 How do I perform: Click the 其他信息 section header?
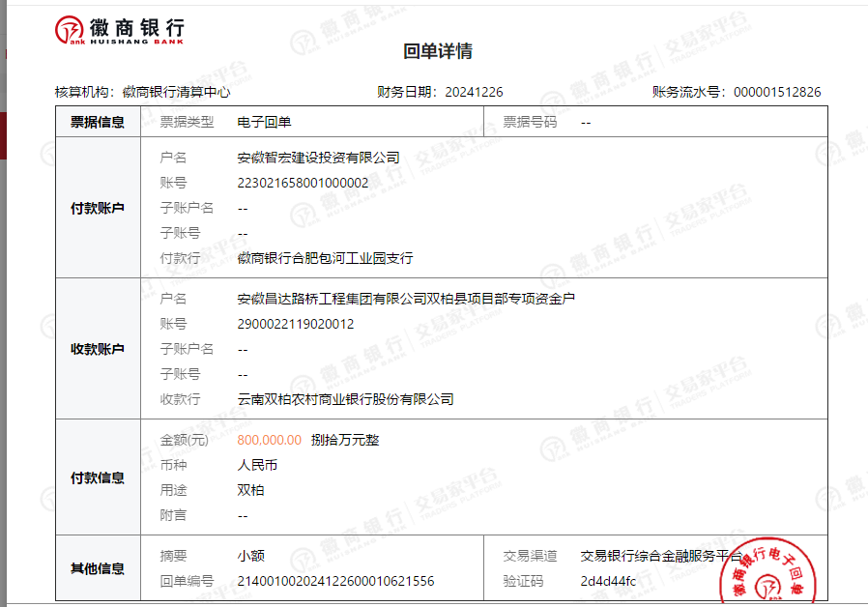(x=98, y=568)
